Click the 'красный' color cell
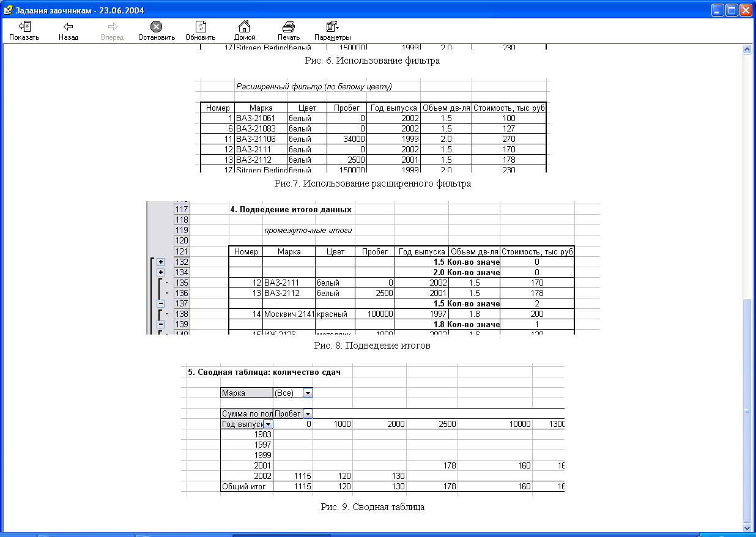 click(335, 314)
